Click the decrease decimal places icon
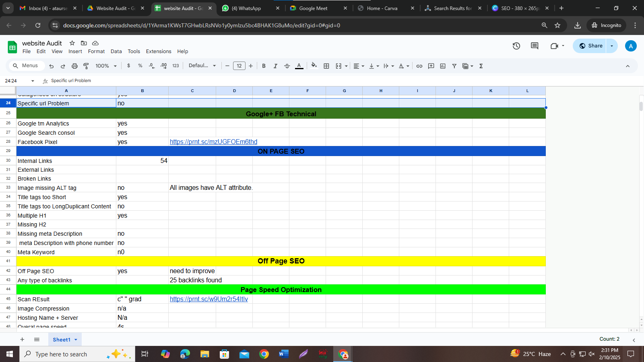Screen dimensions: 644x362 152,66
